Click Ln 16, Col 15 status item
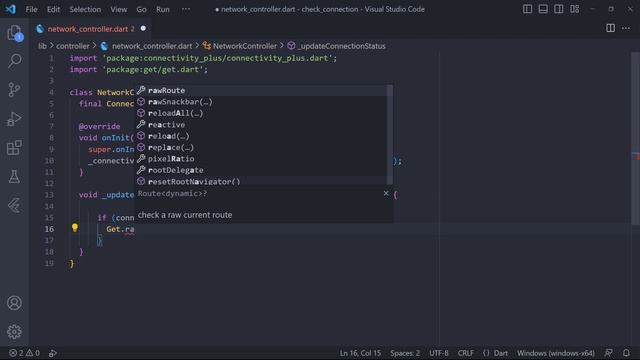 [360, 353]
